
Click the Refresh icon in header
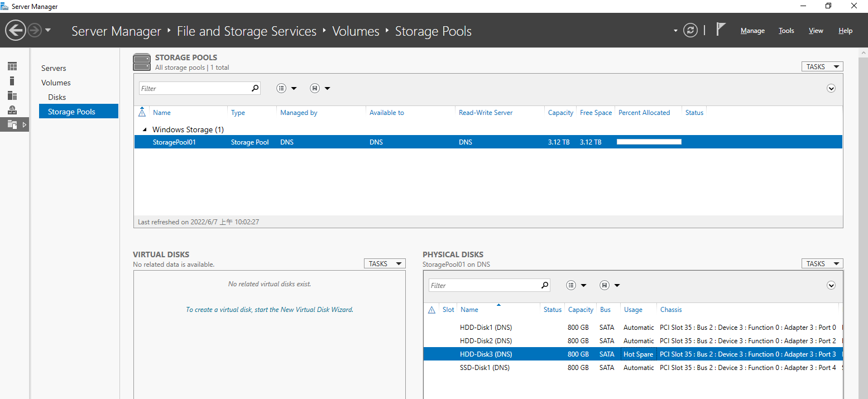coord(690,30)
